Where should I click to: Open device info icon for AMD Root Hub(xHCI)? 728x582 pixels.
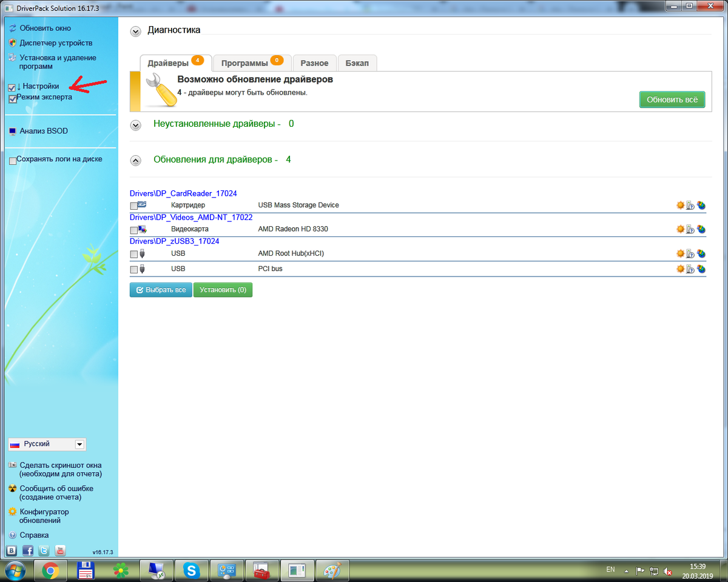(x=690, y=253)
